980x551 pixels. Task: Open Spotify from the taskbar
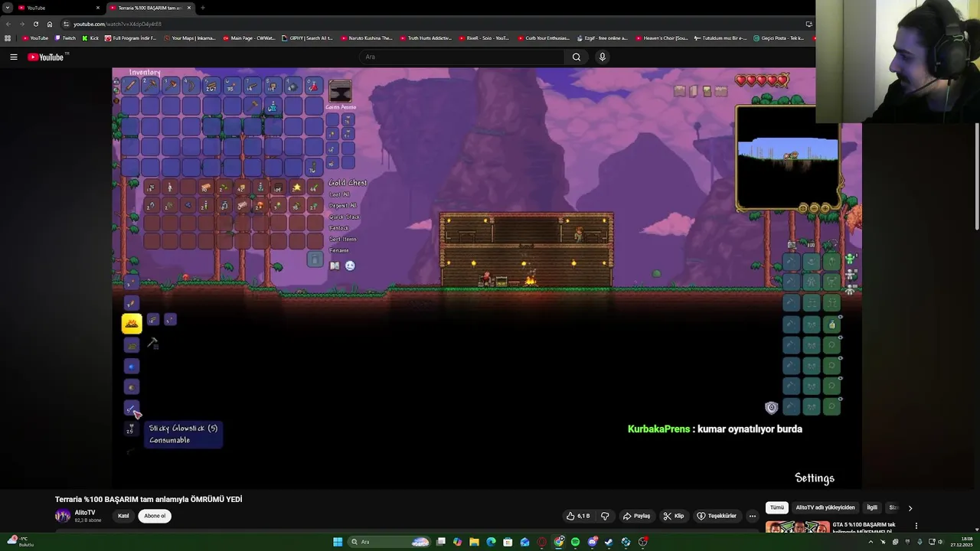[575, 542]
